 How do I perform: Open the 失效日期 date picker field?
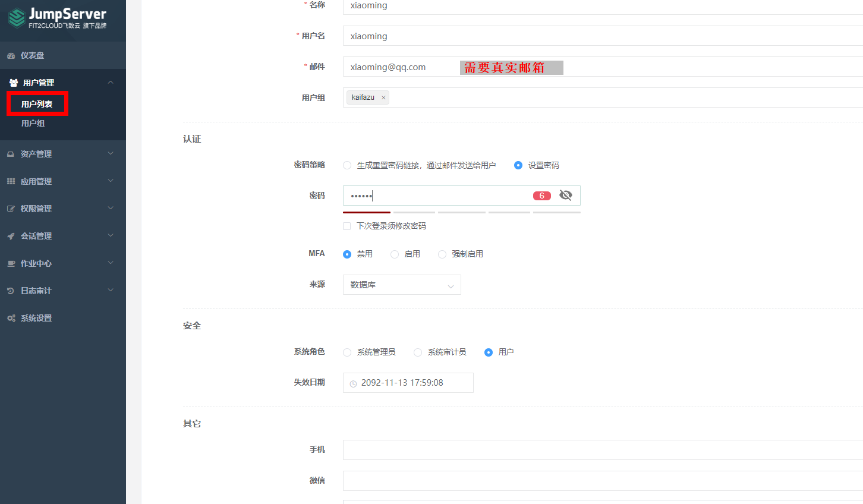[408, 383]
